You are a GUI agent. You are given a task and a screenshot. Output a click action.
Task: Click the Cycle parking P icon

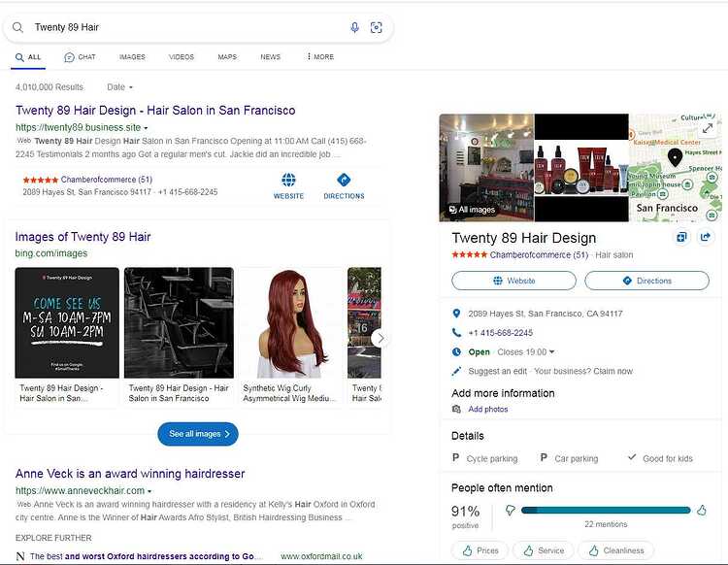click(455, 458)
